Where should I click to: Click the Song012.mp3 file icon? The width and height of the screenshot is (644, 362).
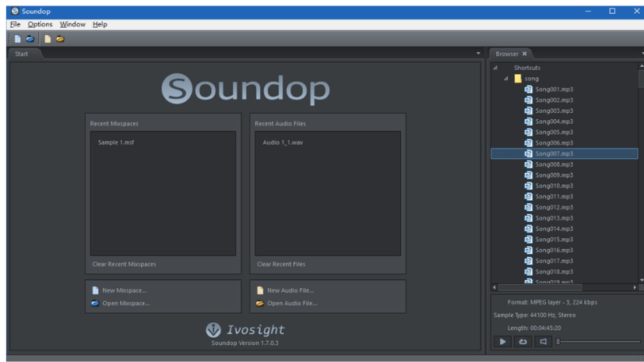point(528,207)
